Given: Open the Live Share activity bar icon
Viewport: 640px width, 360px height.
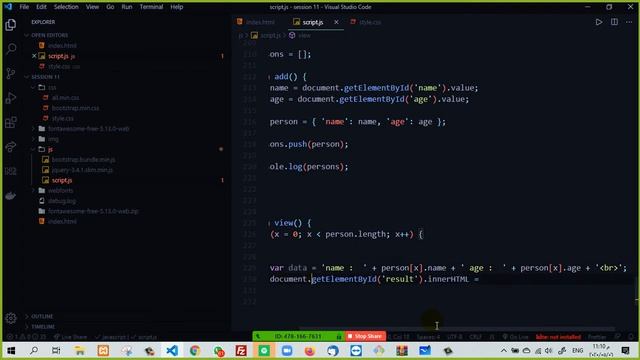Looking at the screenshot, I should click(x=11, y=147).
